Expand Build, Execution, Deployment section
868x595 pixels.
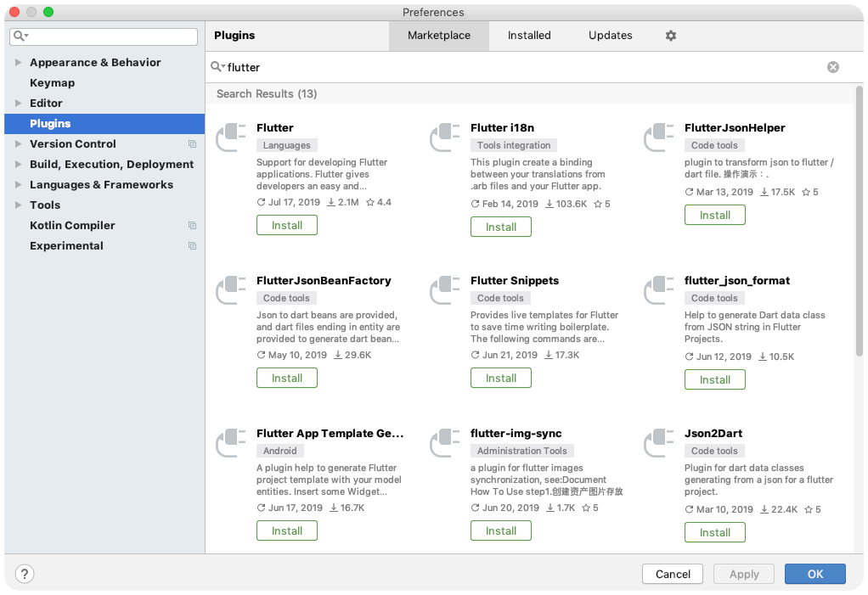(x=18, y=164)
